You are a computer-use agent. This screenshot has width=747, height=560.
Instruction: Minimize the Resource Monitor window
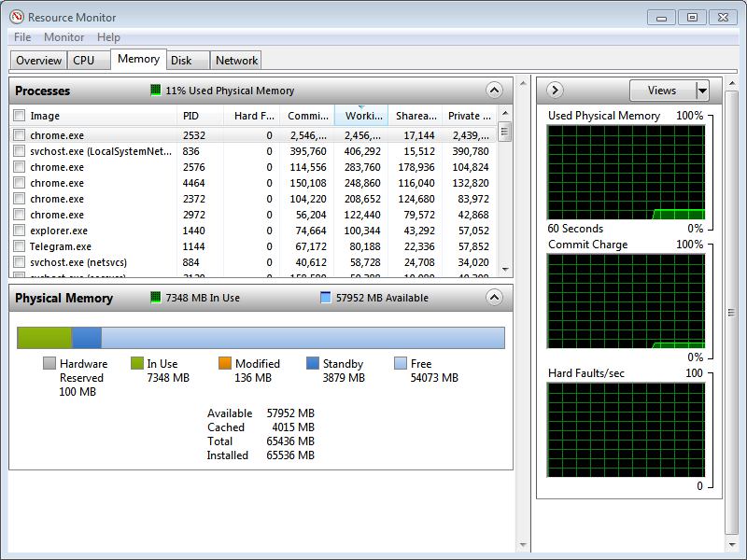(x=661, y=18)
